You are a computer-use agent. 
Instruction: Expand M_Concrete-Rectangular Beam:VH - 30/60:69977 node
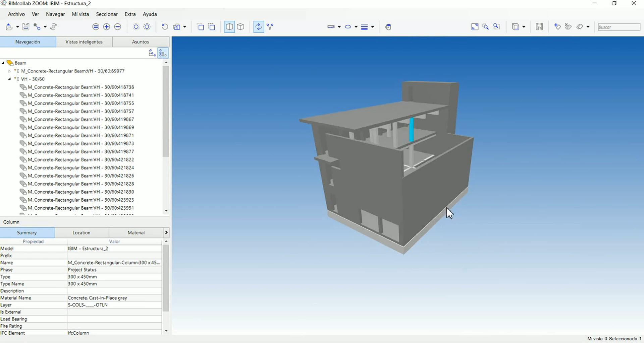9,71
